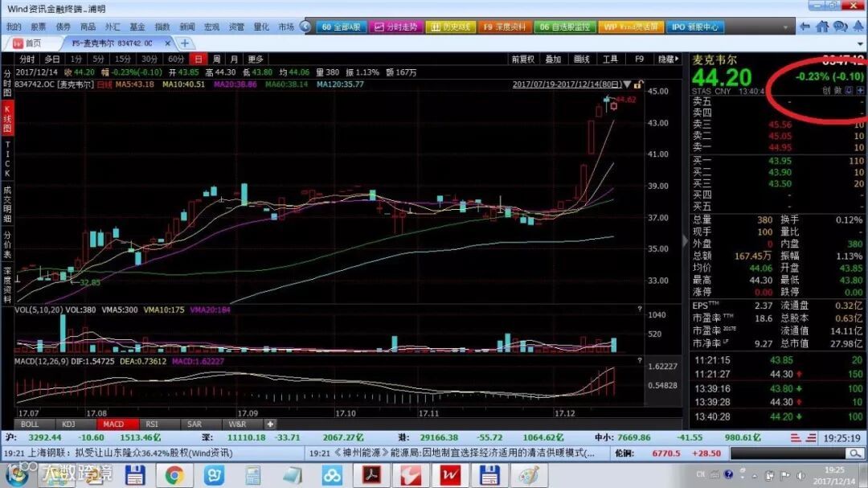Image resolution: width=868 pixels, height=488 pixels.
Task: Click the 60 全部A股 button
Action: [x=342, y=27]
